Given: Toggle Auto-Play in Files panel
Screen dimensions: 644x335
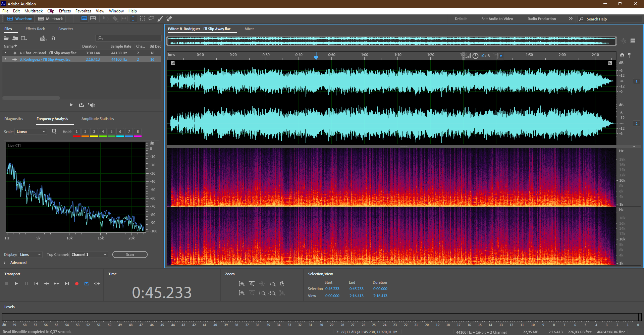Looking at the screenshot, I should 92,105.
